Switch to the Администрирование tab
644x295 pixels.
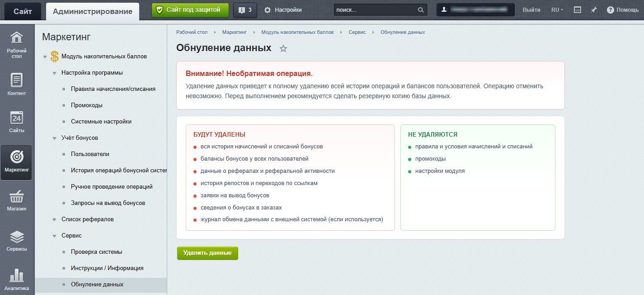click(93, 12)
